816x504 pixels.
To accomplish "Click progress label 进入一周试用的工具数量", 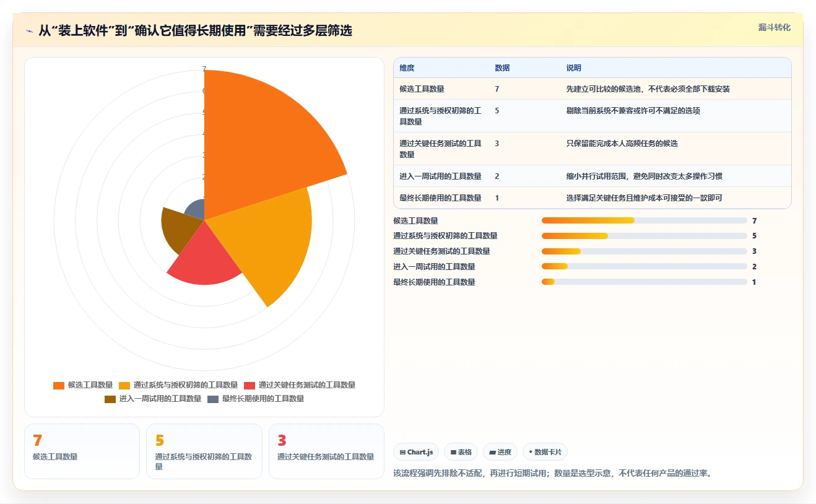I will coord(434,267).
